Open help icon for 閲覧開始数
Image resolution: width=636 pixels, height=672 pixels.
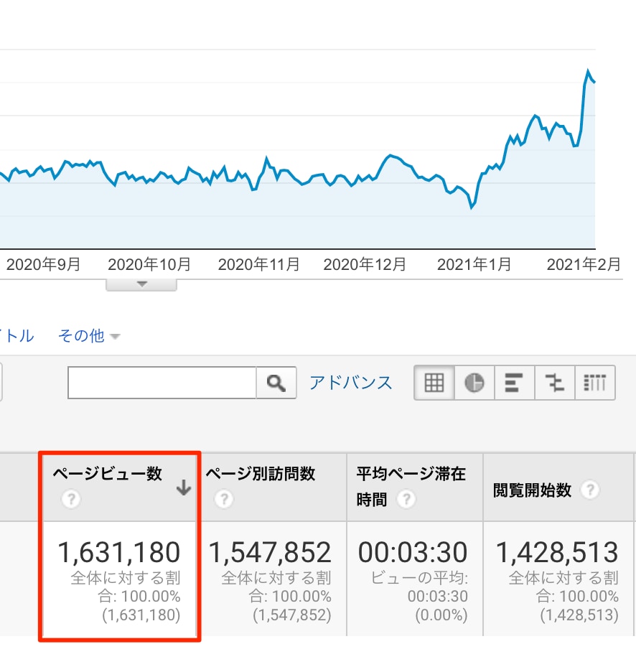point(590,490)
